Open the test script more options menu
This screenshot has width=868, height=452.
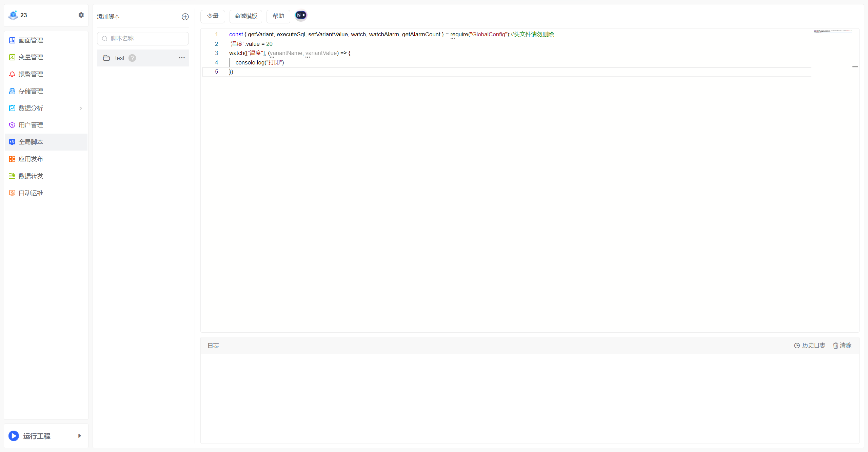182,58
